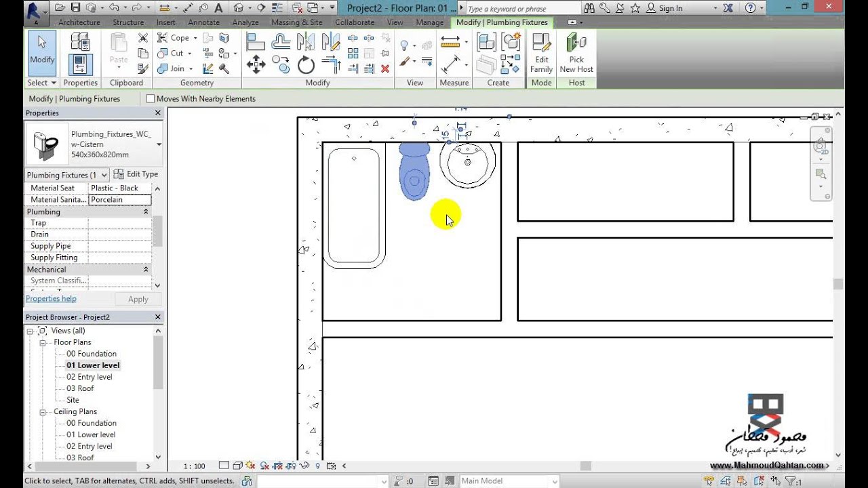The image size is (868, 488).
Task: Open the Massing & Site ribbon tab
Action: pos(296,22)
